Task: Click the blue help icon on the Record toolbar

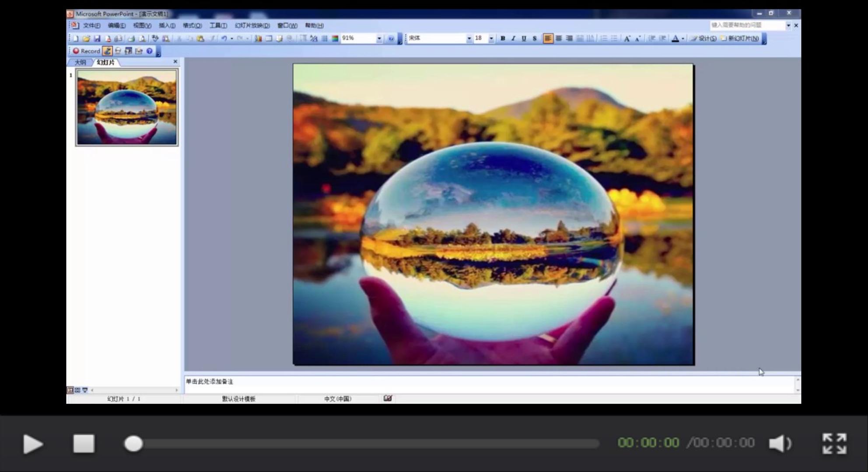Action: [x=150, y=51]
